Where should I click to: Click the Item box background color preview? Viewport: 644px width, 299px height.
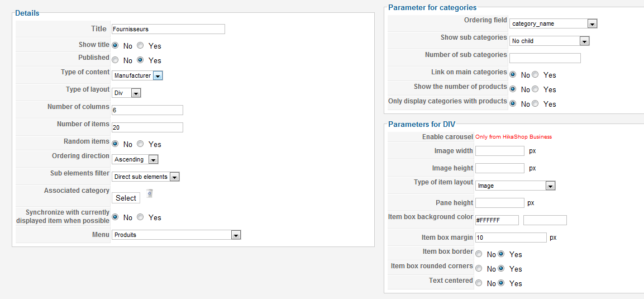[545, 220]
